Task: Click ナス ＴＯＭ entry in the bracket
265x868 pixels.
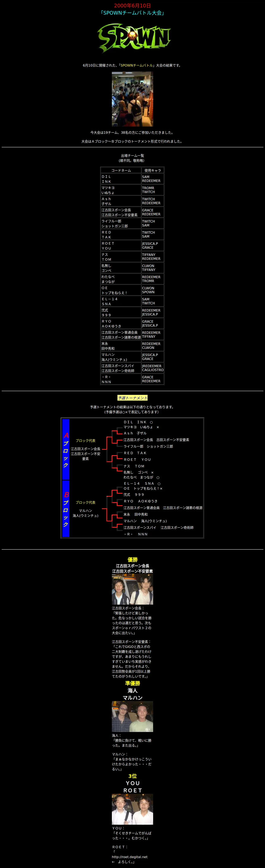Action: point(134,466)
